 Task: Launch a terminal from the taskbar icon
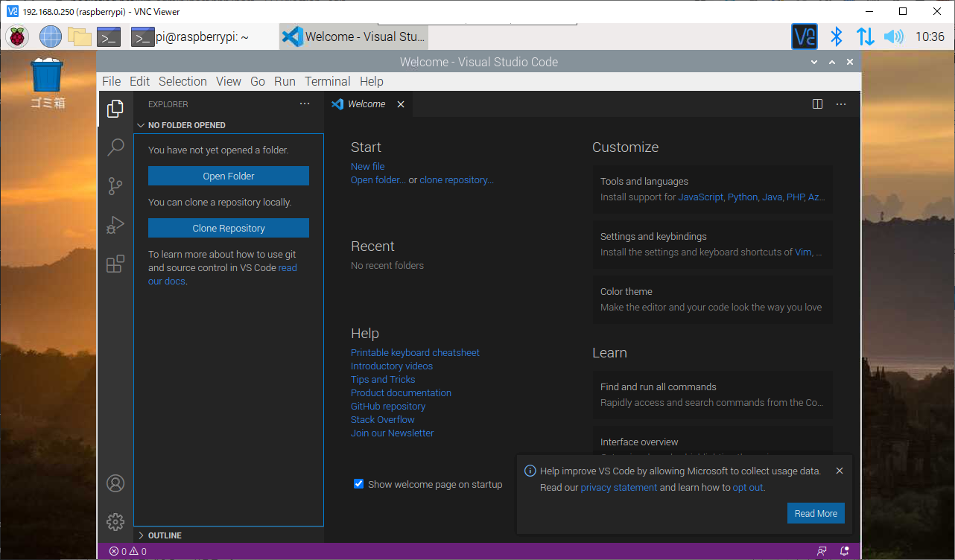pos(108,36)
